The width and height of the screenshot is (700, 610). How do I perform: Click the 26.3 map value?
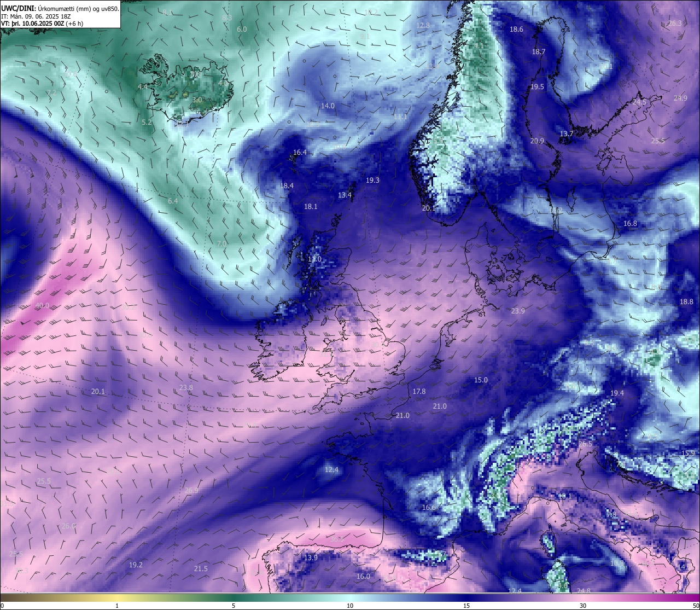click(675, 24)
